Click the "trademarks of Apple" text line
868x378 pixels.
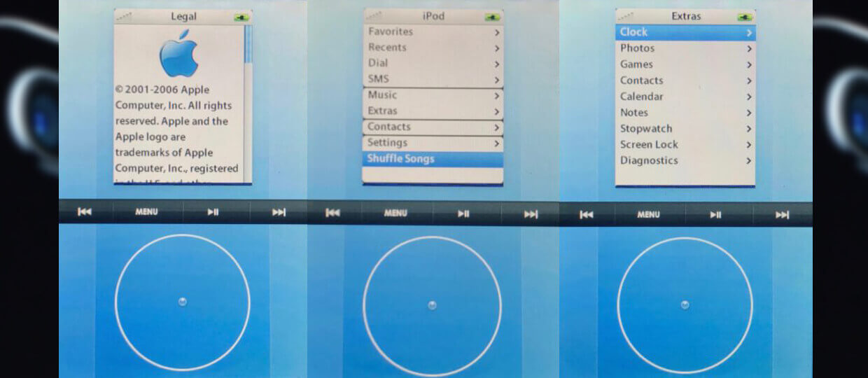coord(164,153)
